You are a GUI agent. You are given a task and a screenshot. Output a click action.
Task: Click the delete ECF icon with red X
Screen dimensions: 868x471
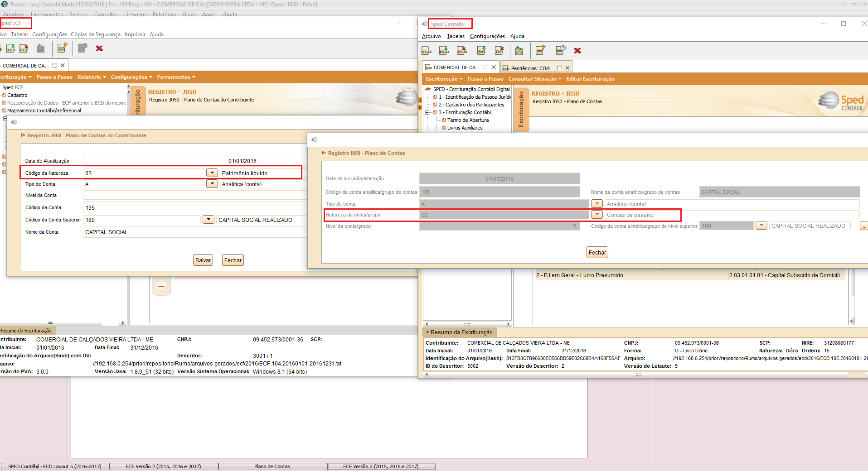pyautogui.click(x=24, y=48)
